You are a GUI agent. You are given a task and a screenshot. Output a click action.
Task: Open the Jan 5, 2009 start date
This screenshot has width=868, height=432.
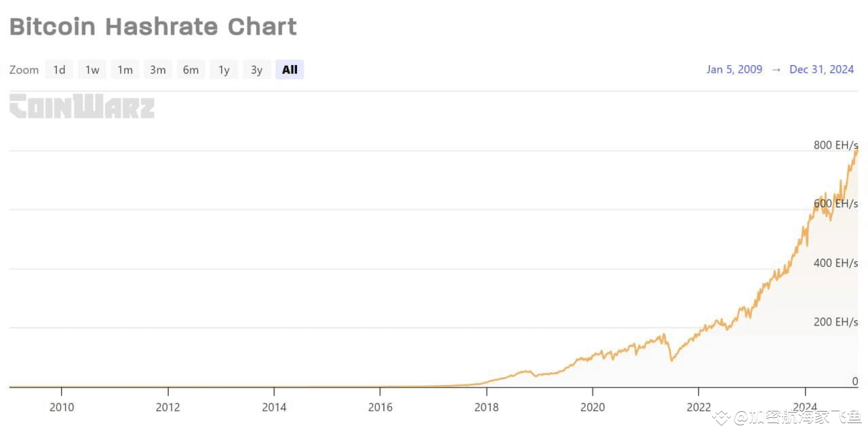[x=734, y=69]
